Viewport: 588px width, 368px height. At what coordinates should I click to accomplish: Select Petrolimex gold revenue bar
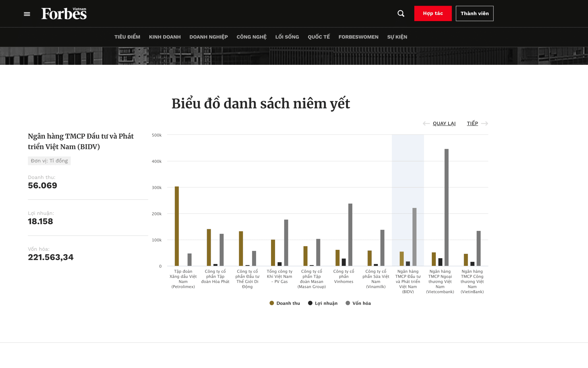[177, 227]
